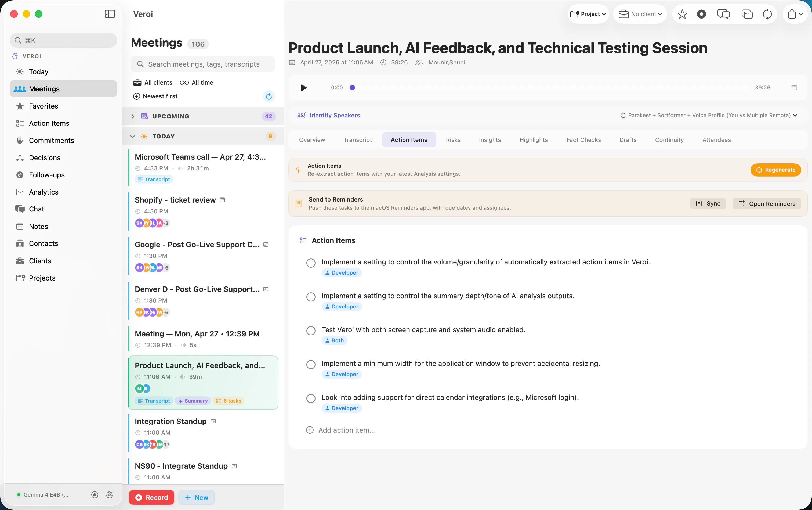Open the audio folder icon in player
This screenshot has width=812, height=510.
[x=794, y=88]
